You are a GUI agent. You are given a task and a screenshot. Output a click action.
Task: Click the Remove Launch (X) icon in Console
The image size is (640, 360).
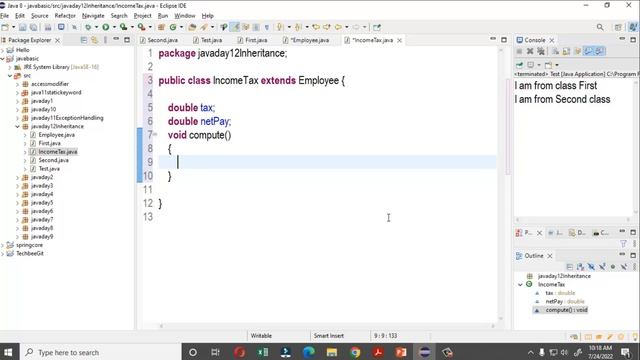(530, 51)
